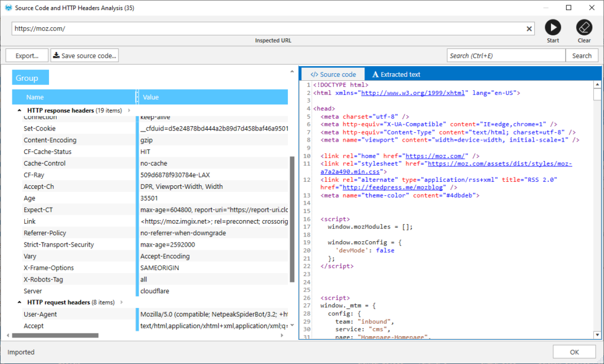The width and height of the screenshot is (604, 364).
Task: Switch to the Source code tab
Action: click(333, 74)
